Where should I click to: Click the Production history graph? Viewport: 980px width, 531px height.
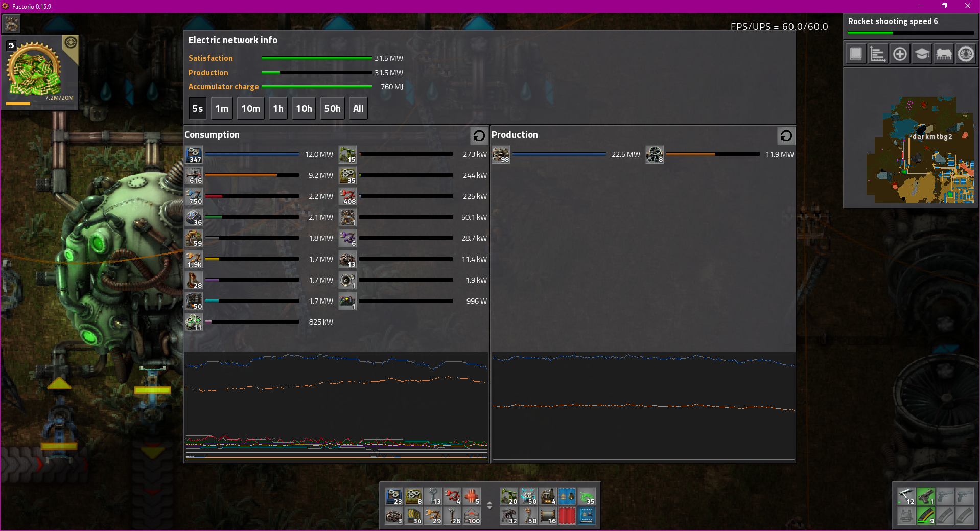[643, 406]
